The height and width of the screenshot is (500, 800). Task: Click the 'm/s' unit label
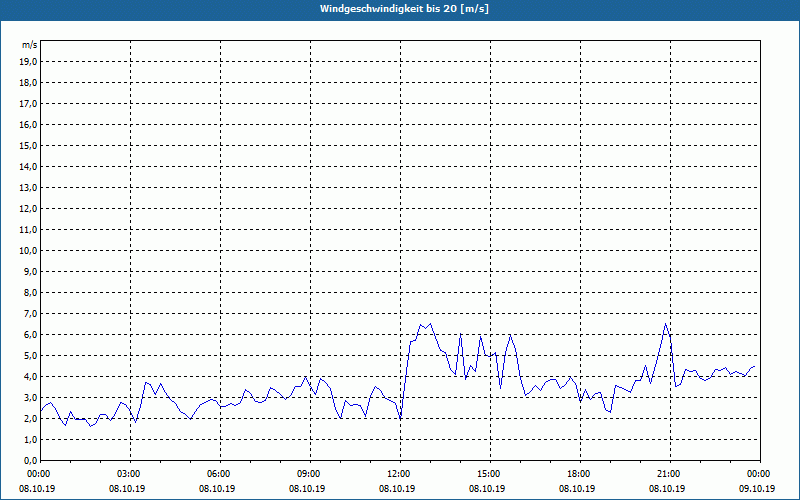tap(30, 45)
